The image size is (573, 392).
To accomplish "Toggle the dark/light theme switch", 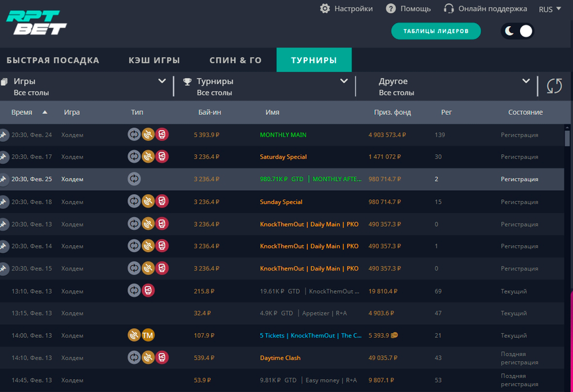I will click(517, 31).
